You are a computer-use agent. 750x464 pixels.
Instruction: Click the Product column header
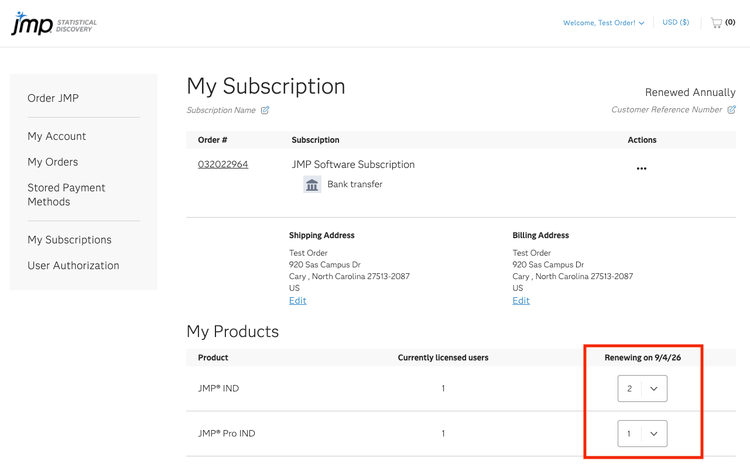tap(213, 358)
